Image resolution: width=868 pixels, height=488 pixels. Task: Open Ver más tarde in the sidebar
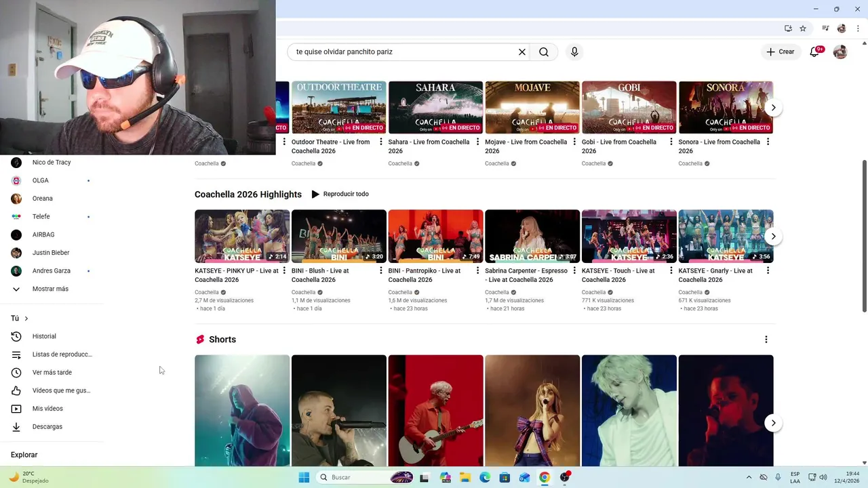click(x=52, y=372)
